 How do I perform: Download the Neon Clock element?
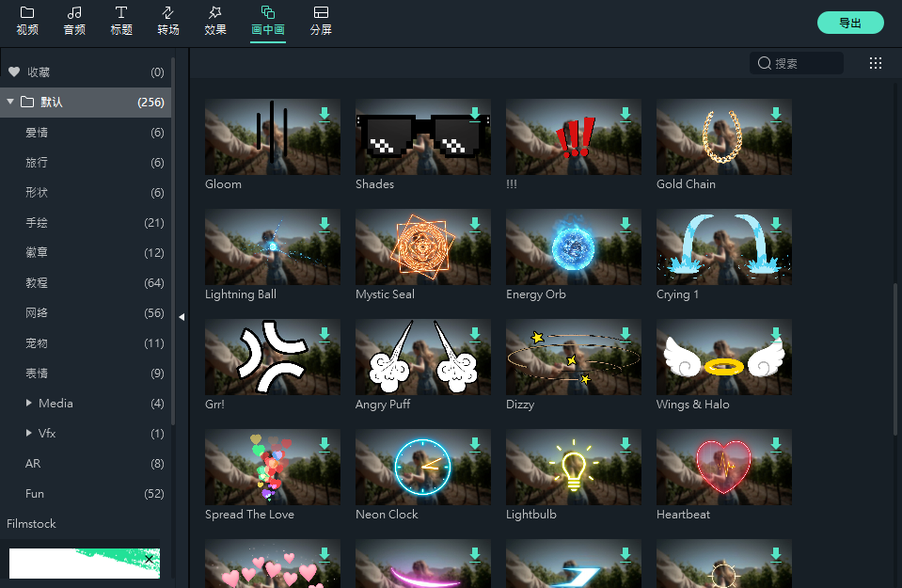(x=475, y=445)
